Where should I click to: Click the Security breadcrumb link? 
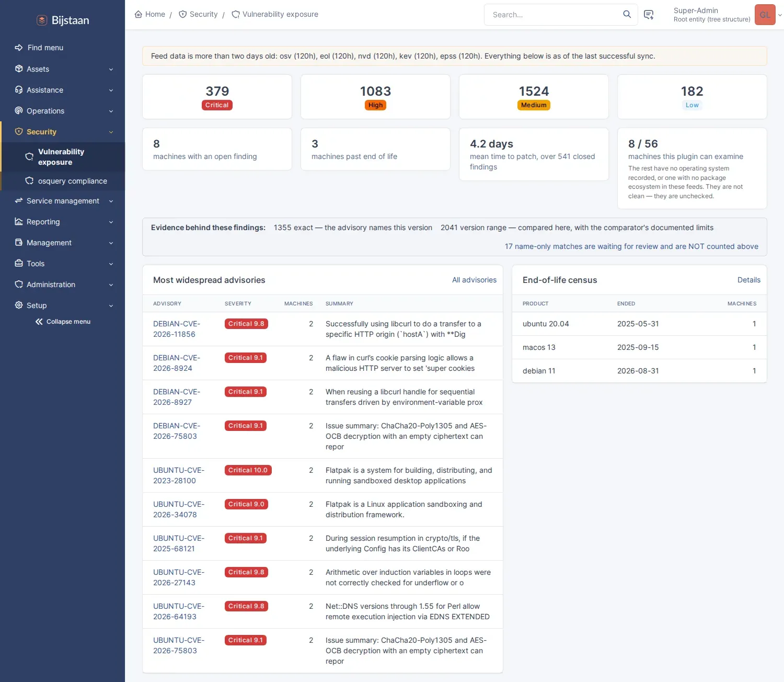[199, 15]
